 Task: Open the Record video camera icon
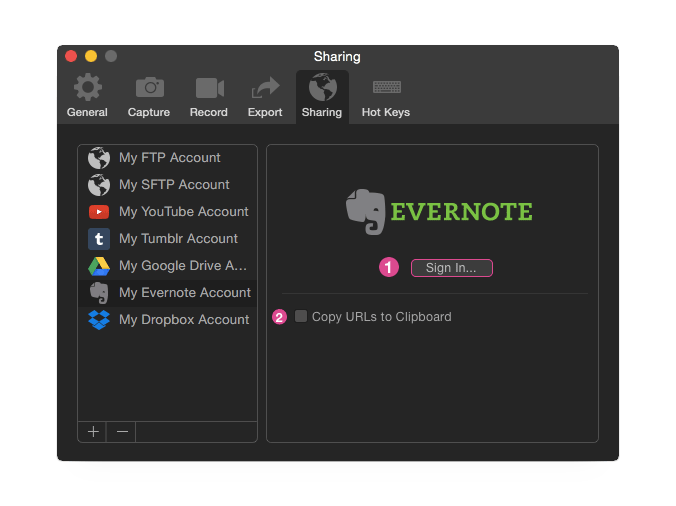click(x=210, y=88)
